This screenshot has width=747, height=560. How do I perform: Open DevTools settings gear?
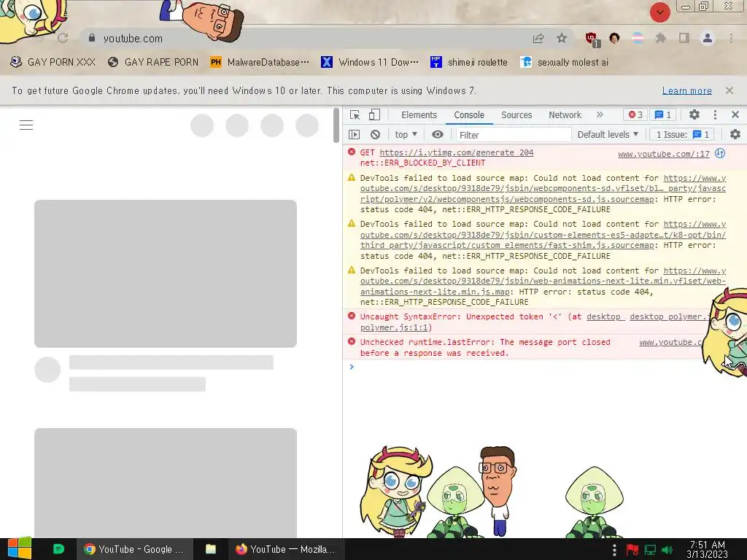point(694,114)
